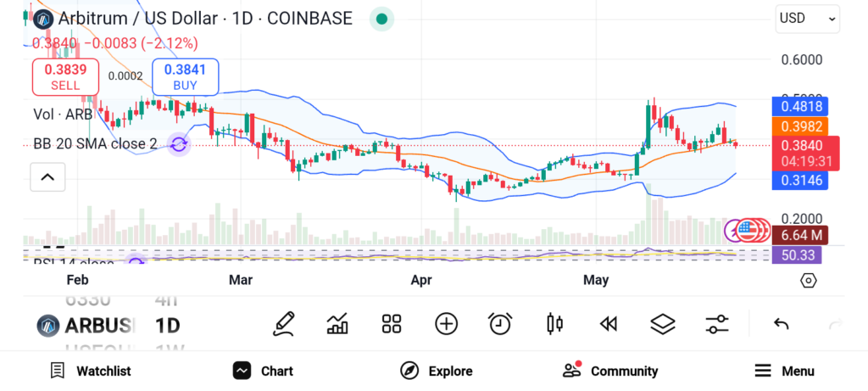This screenshot has height=391, width=868.
Task: Click the 6.64 M volume label
Action: click(800, 236)
